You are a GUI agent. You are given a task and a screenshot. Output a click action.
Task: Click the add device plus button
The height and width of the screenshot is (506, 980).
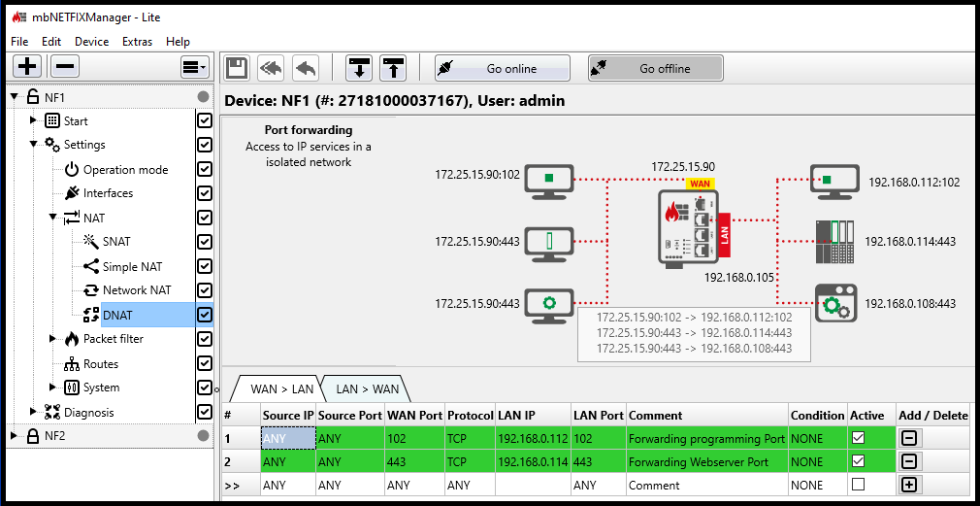(27, 66)
